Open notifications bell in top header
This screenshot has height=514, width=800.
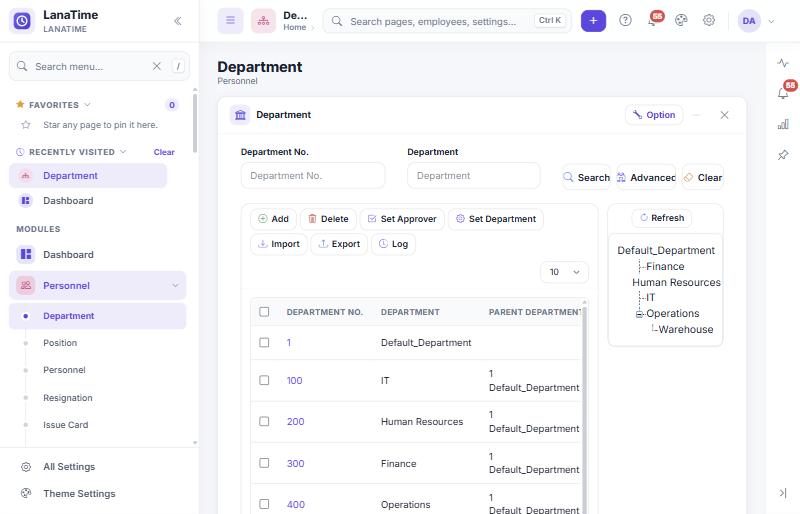pos(653,20)
